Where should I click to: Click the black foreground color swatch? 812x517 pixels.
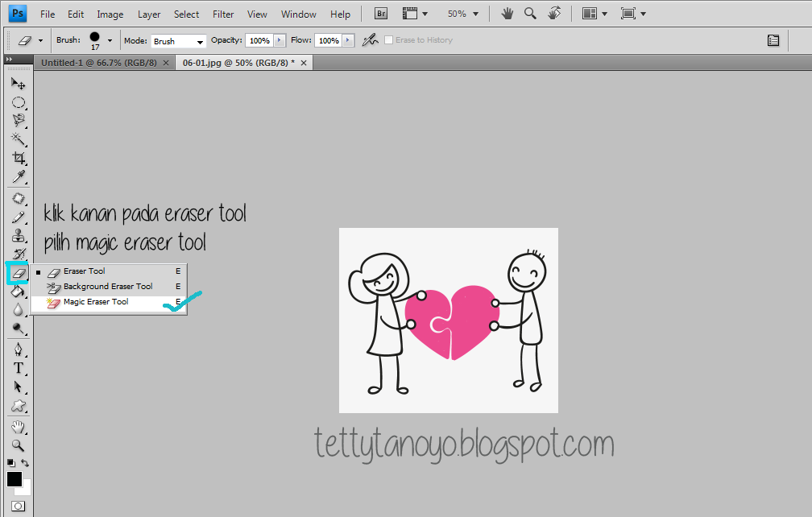14,479
